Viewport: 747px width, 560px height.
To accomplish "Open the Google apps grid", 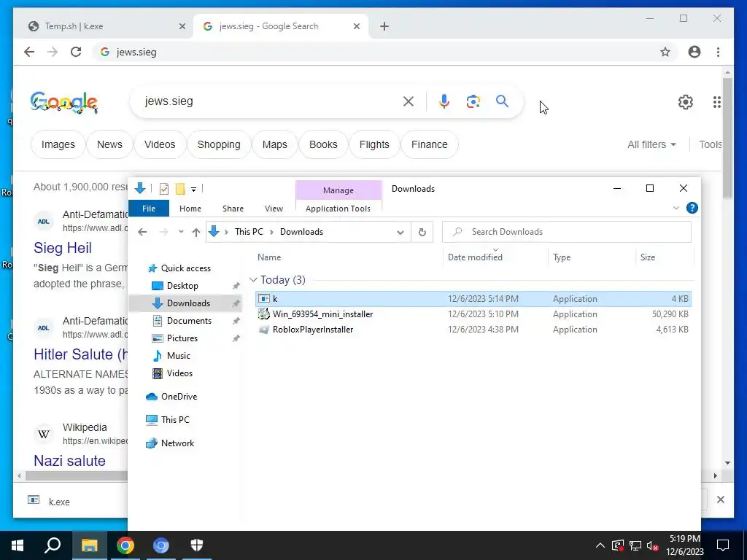I will tap(716, 102).
